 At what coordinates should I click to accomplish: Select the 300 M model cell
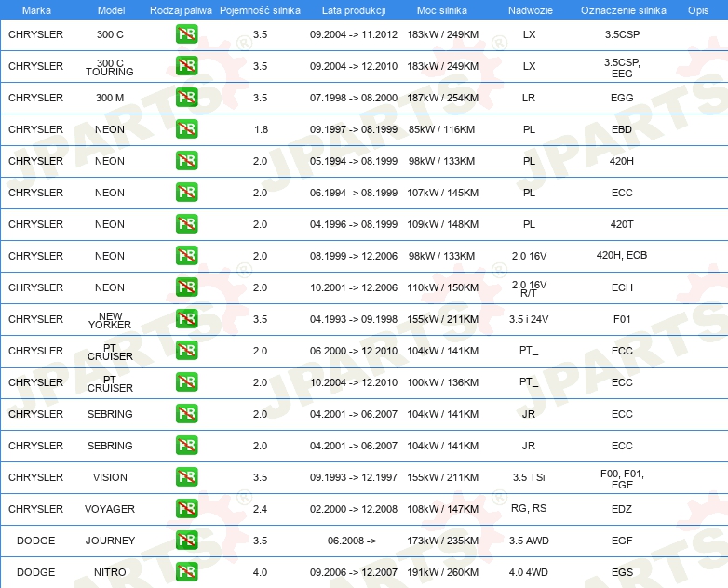tap(110, 98)
